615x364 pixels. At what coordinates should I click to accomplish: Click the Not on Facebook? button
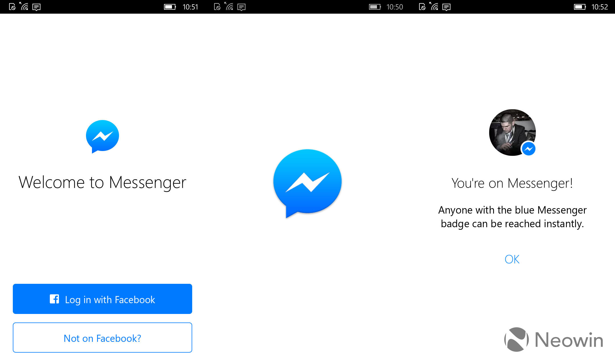click(102, 338)
